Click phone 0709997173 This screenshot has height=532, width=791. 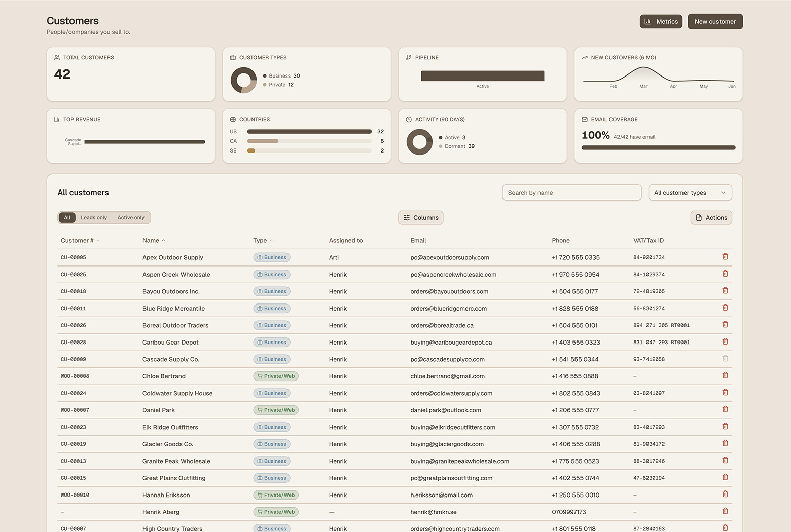point(569,512)
